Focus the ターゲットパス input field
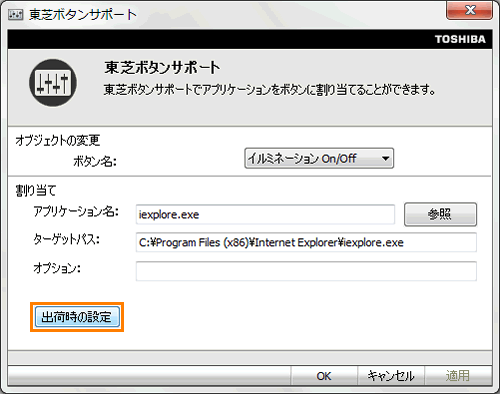The width and height of the screenshot is (500, 394). click(306, 242)
